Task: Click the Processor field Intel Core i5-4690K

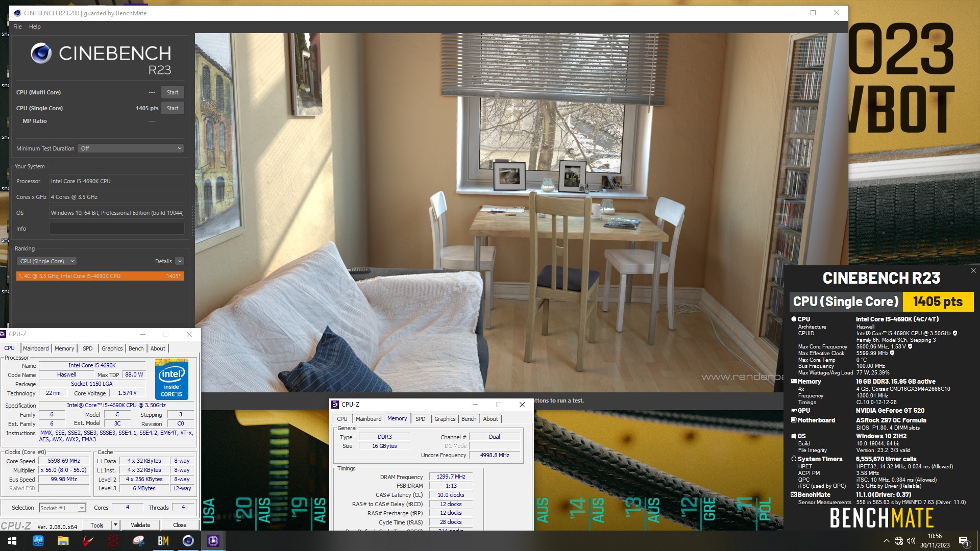Action: [x=116, y=181]
